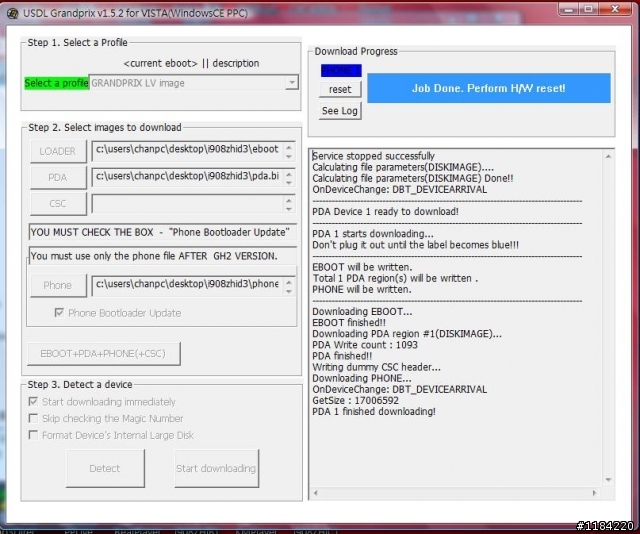
Task: Click the log scroll right arrow
Action: click(x=594, y=493)
